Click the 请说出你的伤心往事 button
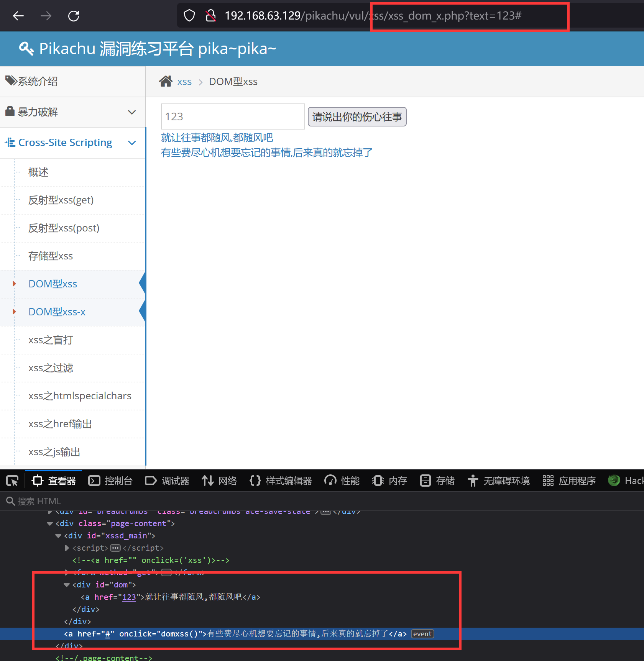Viewport: 644px width, 661px height. [356, 116]
